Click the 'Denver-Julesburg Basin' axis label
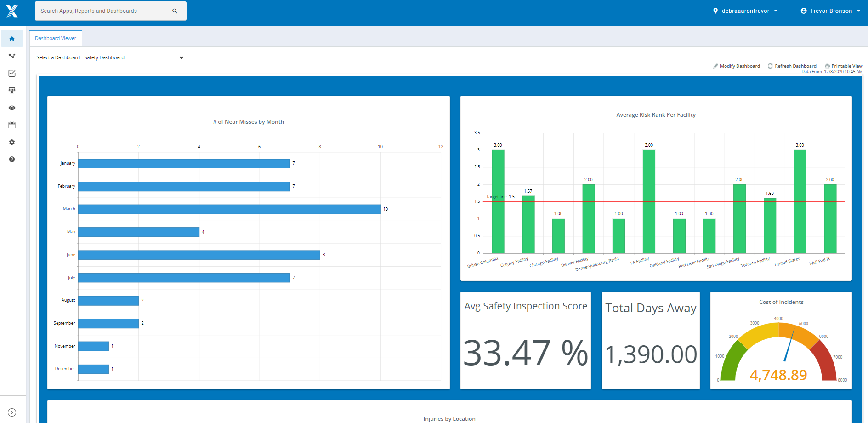868x423 pixels. (x=597, y=264)
